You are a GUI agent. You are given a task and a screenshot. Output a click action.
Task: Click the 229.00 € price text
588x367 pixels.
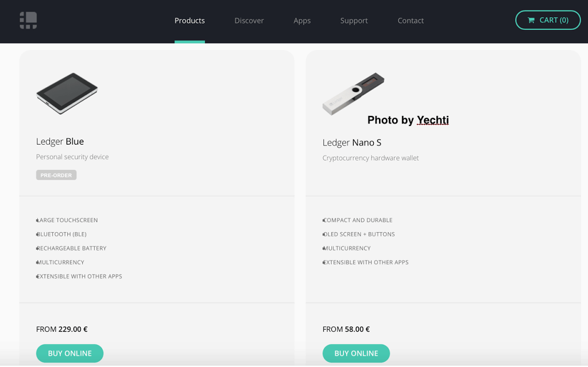[73, 330]
